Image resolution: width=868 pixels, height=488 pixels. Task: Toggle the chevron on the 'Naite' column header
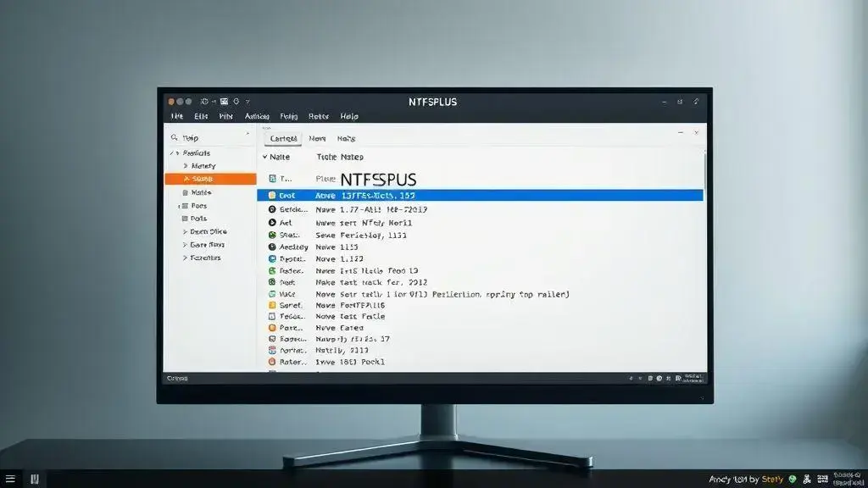coord(265,157)
